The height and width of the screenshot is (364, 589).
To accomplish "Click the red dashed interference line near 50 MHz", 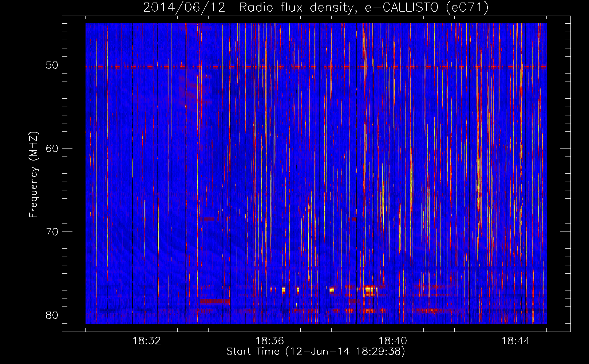I will tap(316, 67).
